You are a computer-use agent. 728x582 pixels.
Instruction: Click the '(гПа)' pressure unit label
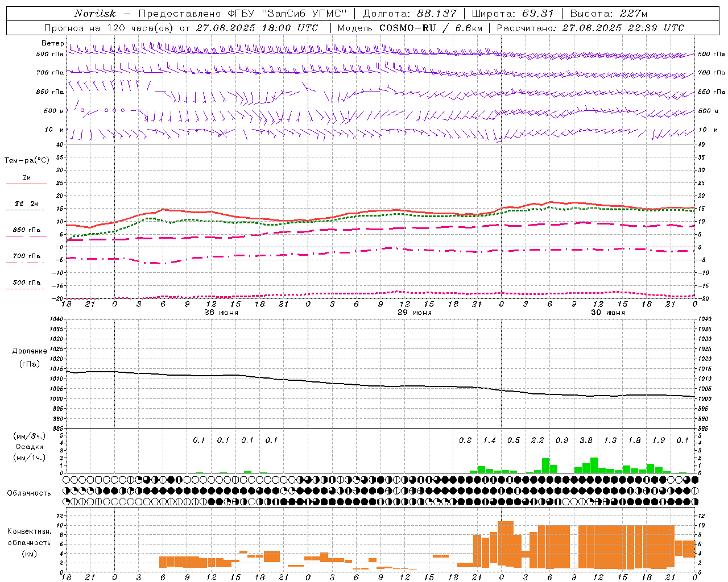click(x=29, y=364)
